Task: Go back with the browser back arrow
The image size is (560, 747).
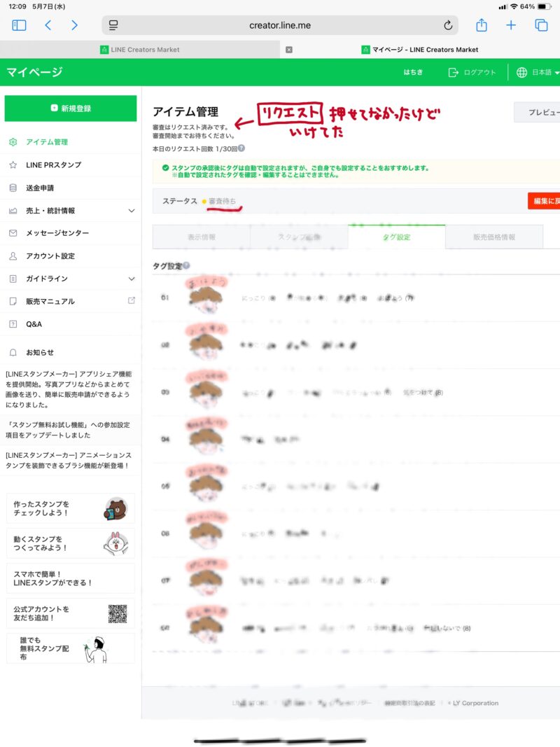Action: point(48,25)
